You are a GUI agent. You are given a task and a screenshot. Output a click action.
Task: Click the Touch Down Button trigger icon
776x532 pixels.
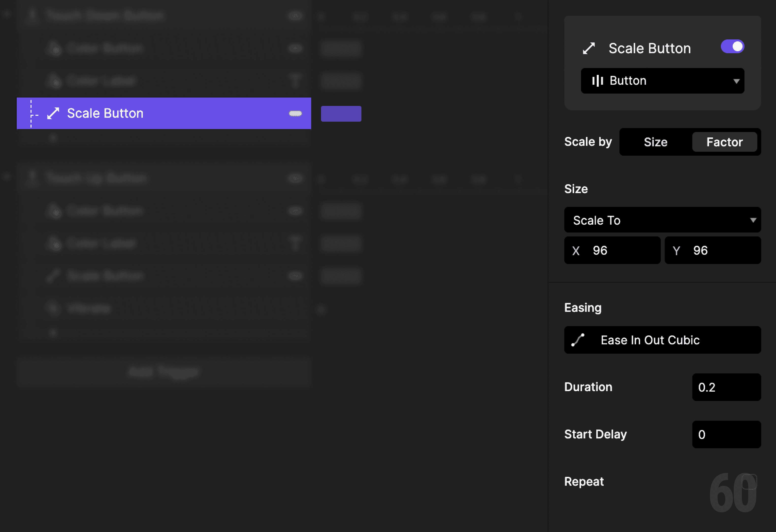point(32,15)
